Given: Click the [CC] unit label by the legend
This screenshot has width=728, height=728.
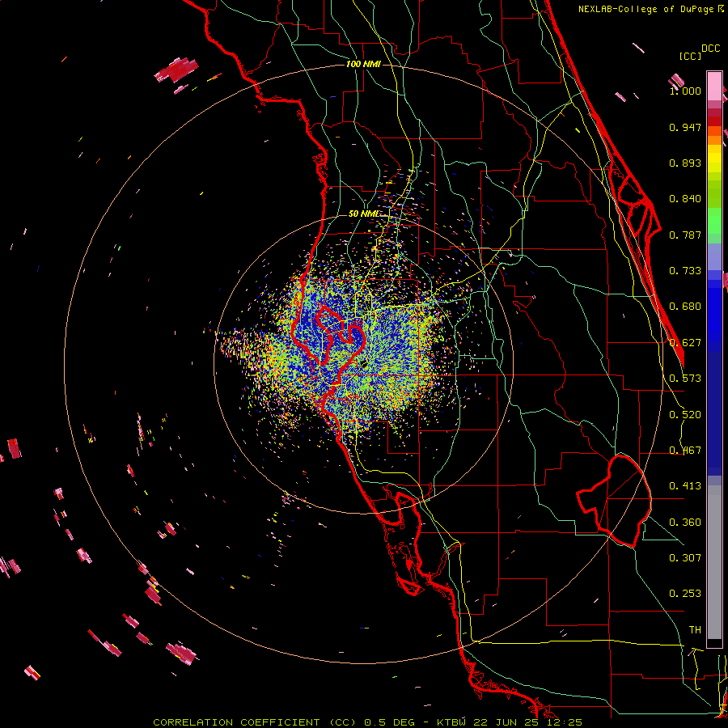Looking at the screenshot, I should pos(690,56).
